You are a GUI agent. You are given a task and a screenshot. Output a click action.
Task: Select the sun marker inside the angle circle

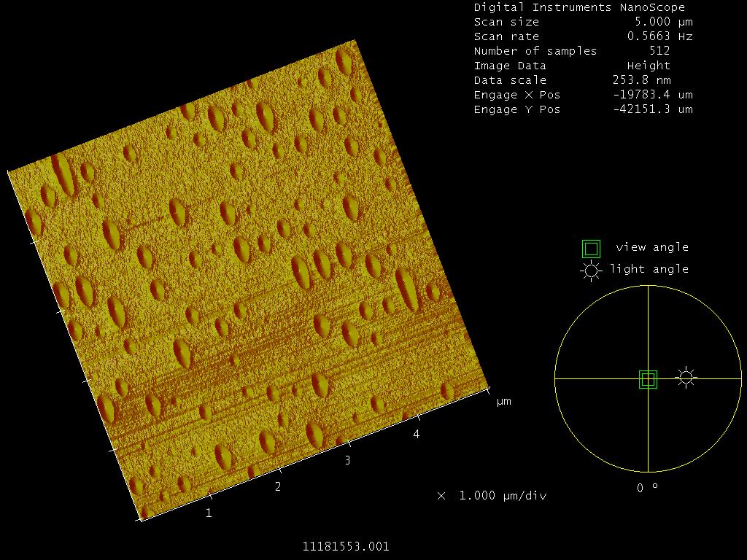685,377
